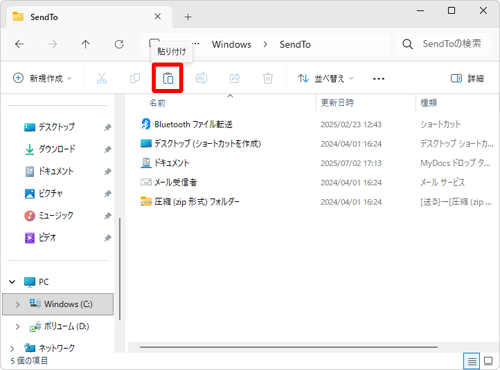Click the Bluetooth icon in file list

click(x=146, y=124)
